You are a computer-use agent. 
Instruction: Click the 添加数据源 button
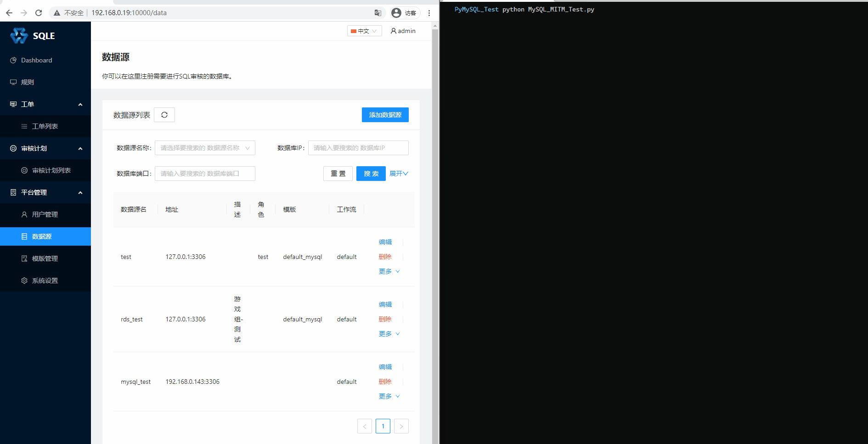click(x=385, y=115)
